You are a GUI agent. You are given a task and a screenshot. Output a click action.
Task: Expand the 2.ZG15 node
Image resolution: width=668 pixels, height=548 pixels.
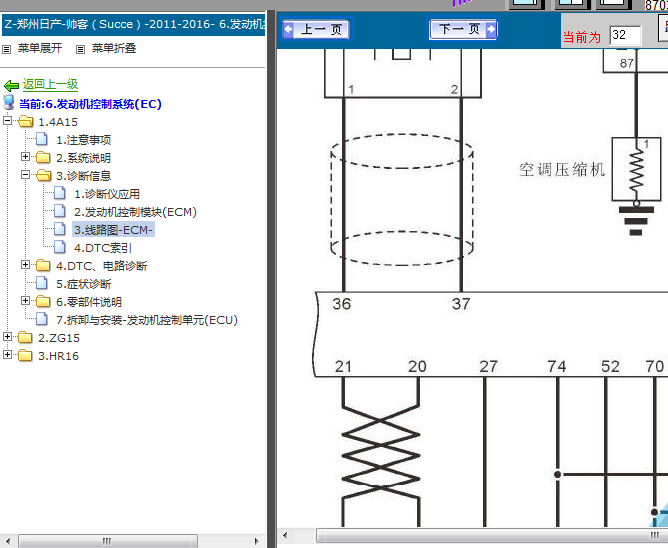click(7, 337)
